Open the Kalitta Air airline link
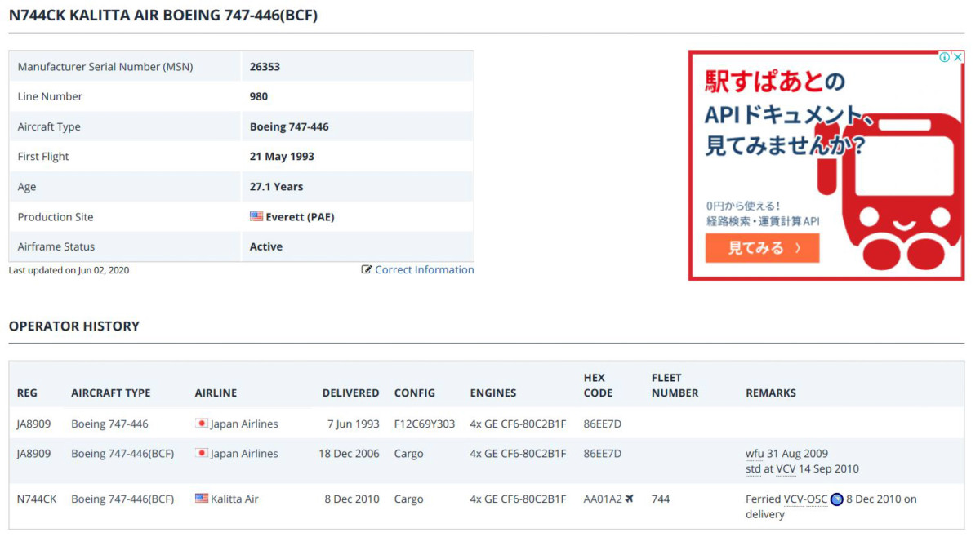The height and width of the screenshot is (537, 980). [234, 499]
